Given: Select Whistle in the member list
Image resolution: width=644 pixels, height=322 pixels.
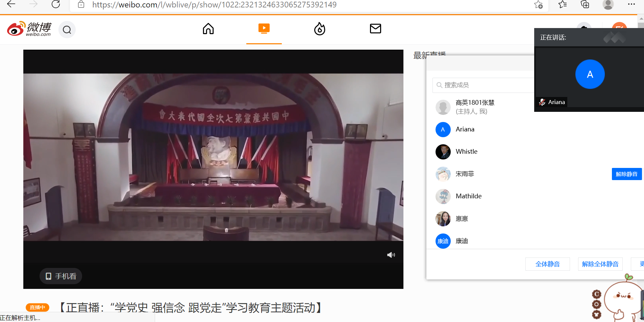Looking at the screenshot, I should 466,152.
